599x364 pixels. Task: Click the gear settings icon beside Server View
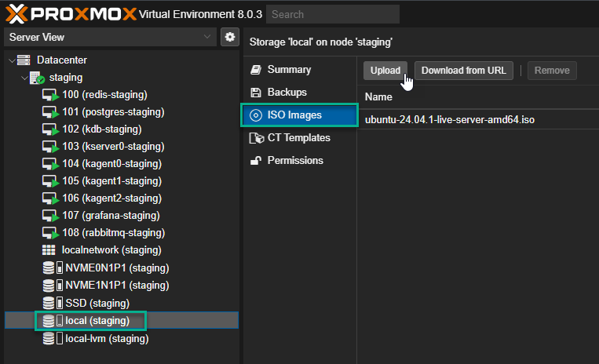pos(229,37)
